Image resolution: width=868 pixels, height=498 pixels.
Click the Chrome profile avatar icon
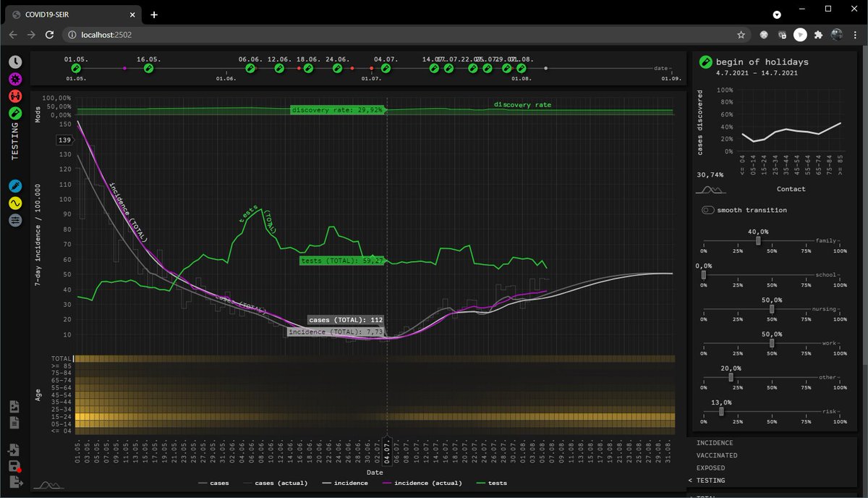click(837, 34)
